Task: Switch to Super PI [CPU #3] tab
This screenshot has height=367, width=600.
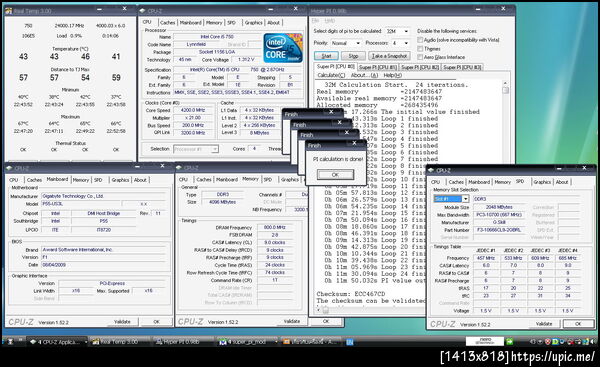Action: [462, 67]
